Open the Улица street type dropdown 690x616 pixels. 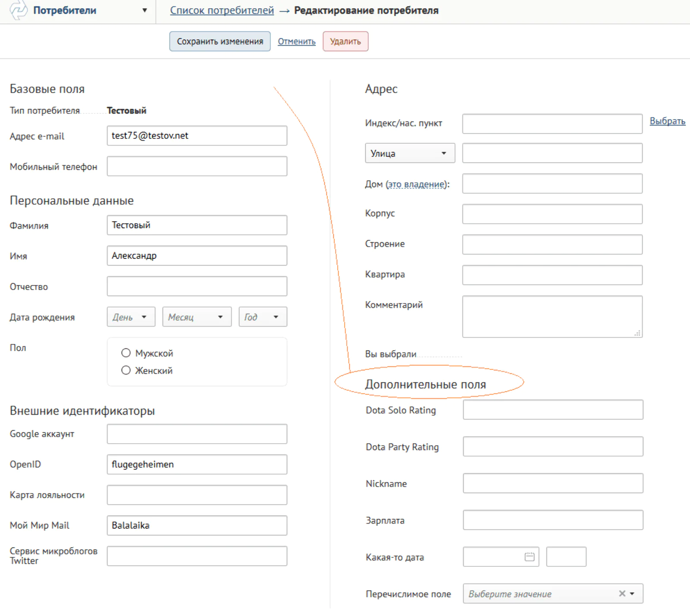tap(410, 153)
